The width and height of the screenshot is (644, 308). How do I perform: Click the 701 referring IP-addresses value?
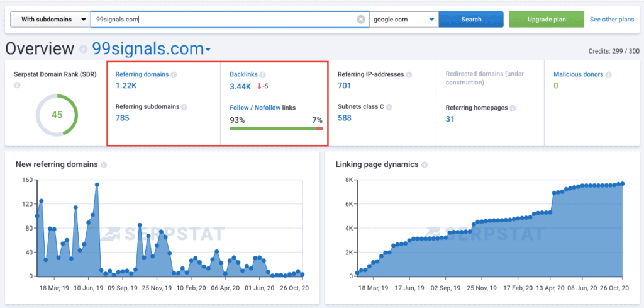point(344,86)
